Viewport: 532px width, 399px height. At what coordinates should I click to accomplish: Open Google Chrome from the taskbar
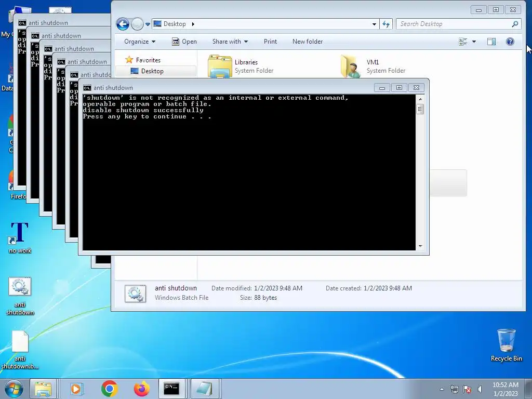pos(109,389)
